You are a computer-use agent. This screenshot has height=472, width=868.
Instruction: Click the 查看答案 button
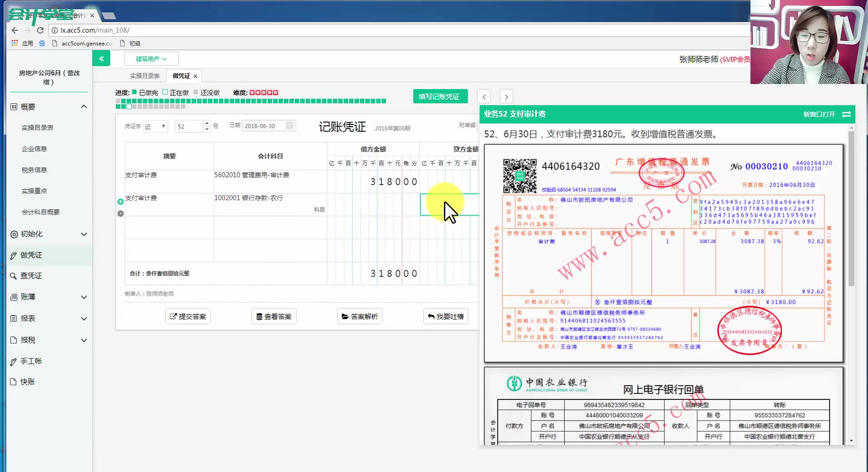273,316
